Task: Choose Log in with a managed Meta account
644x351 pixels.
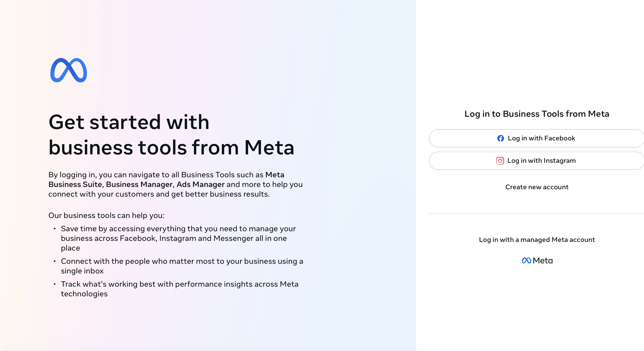Action: click(x=537, y=240)
